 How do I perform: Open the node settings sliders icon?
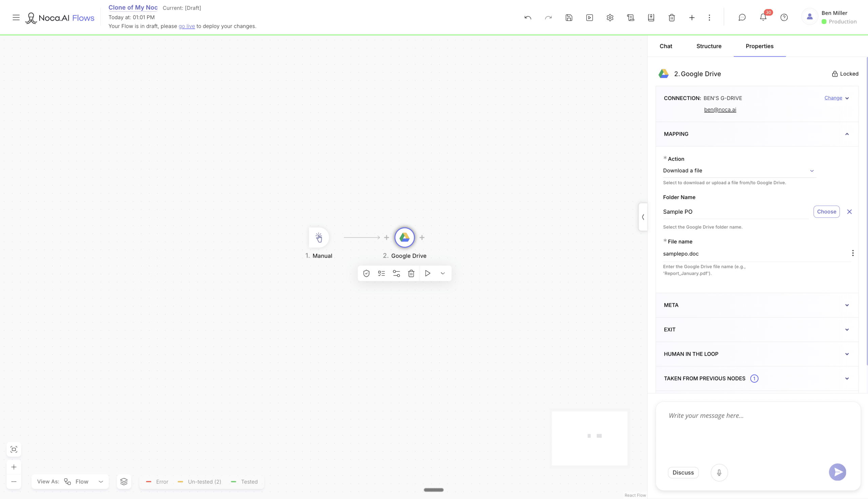pos(396,273)
